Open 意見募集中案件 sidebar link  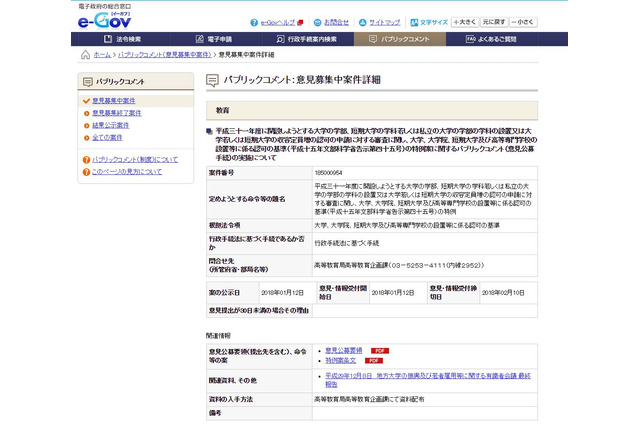pyautogui.click(x=113, y=101)
